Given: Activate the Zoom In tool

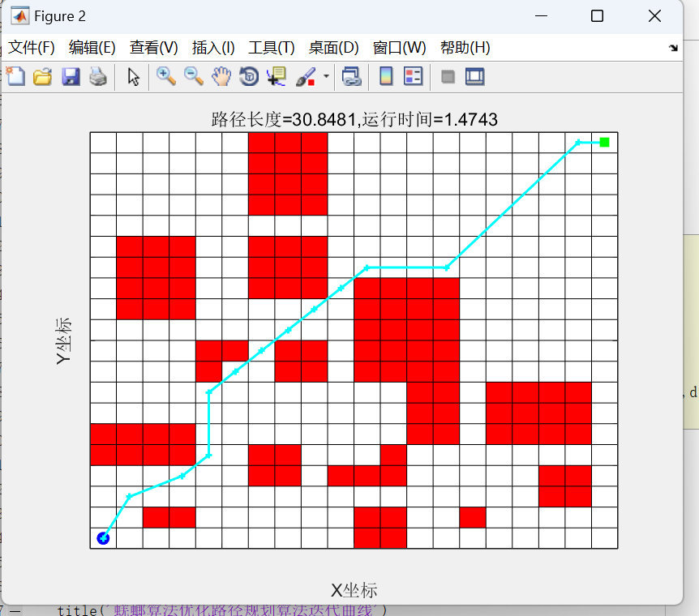Looking at the screenshot, I should pos(166,77).
